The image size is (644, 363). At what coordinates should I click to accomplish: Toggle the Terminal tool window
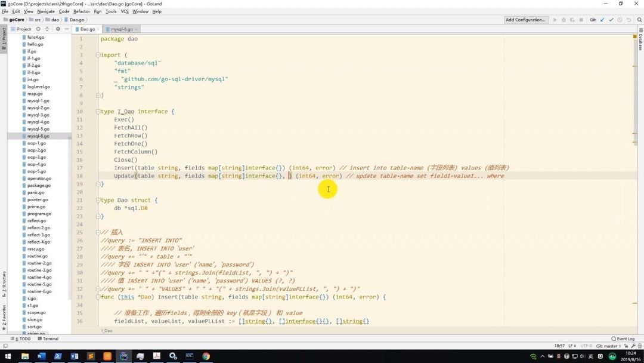[x=49, y=339]
